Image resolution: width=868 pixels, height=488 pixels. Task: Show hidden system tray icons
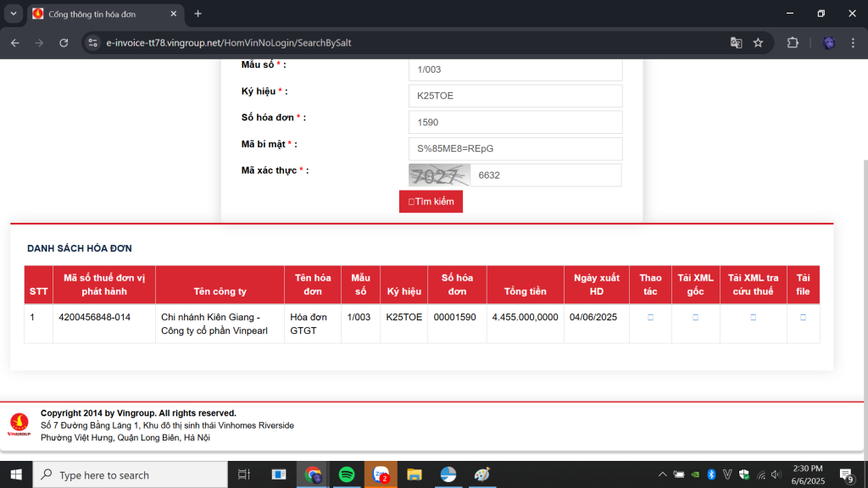click(662, 474)
